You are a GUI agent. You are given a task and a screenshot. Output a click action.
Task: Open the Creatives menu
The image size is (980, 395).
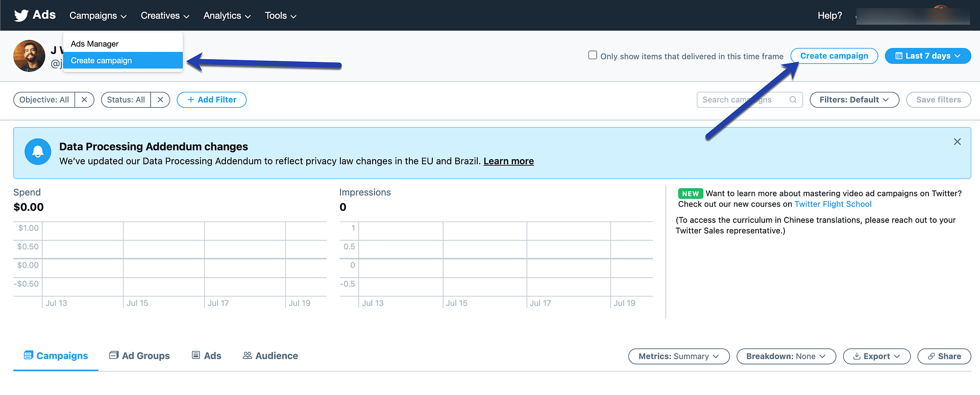pyautogui.click(x=165, y=16)
